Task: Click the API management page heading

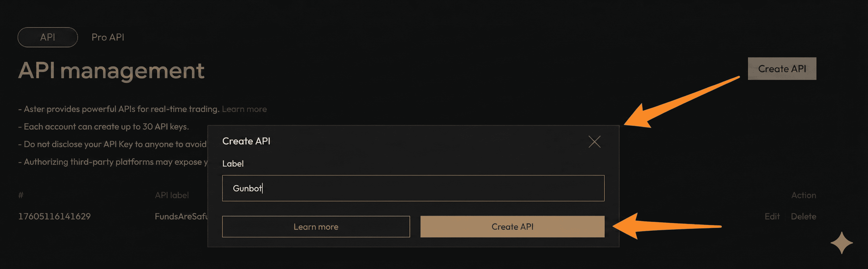Action: coord(112,70)
